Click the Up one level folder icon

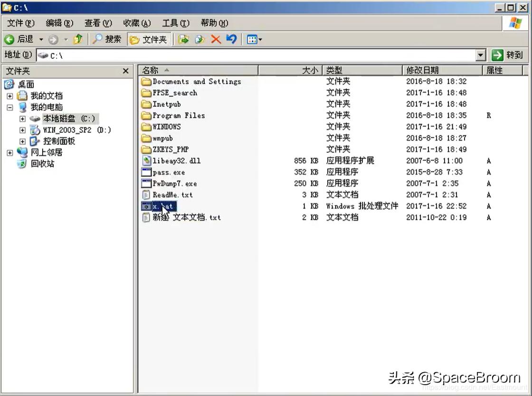(x=78, y=39)
